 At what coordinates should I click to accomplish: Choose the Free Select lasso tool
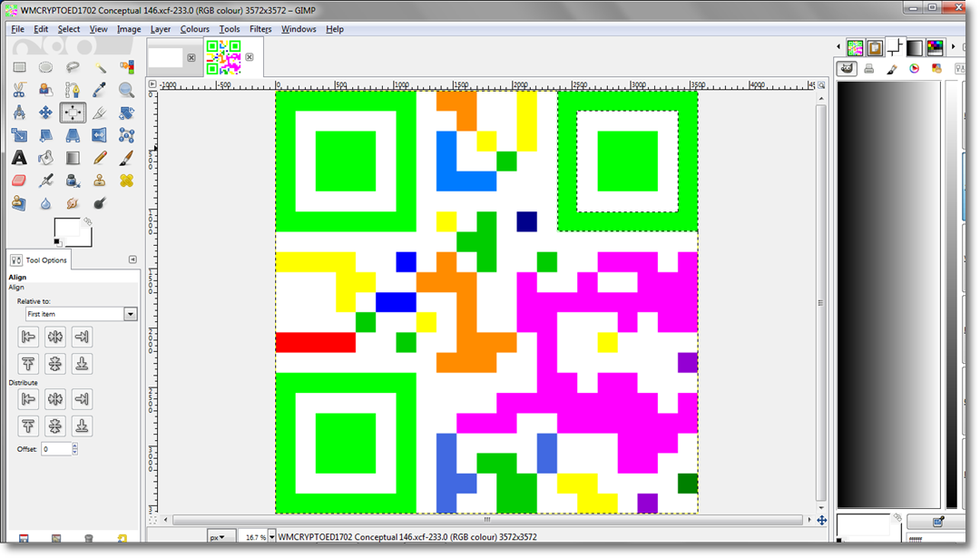[x=73, y=67]
